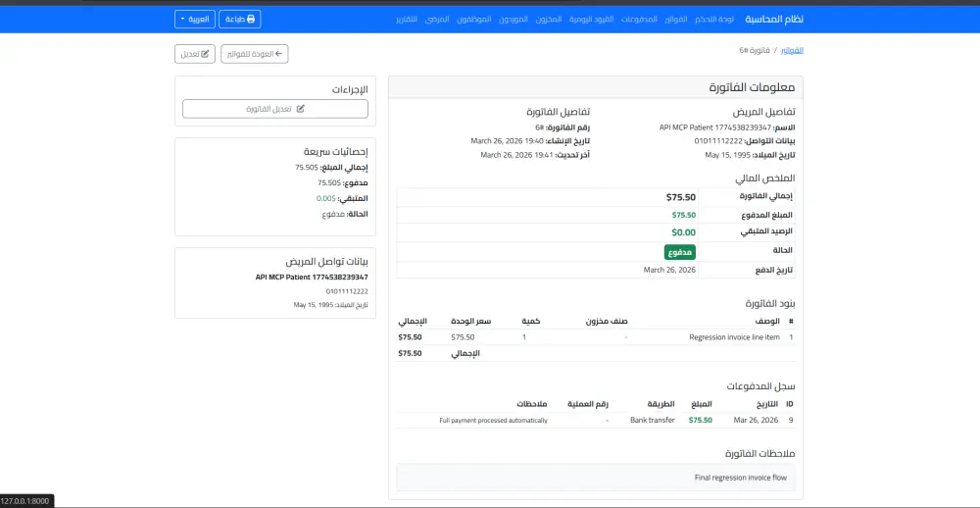Open المرضى in the navbar

(x=437, y=20)
